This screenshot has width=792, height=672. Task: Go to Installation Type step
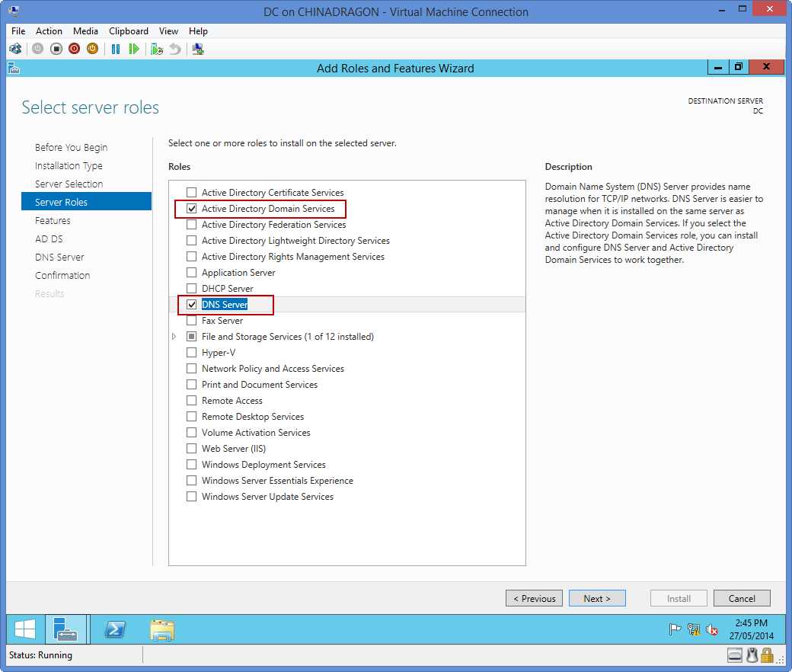tap(69, 166)
